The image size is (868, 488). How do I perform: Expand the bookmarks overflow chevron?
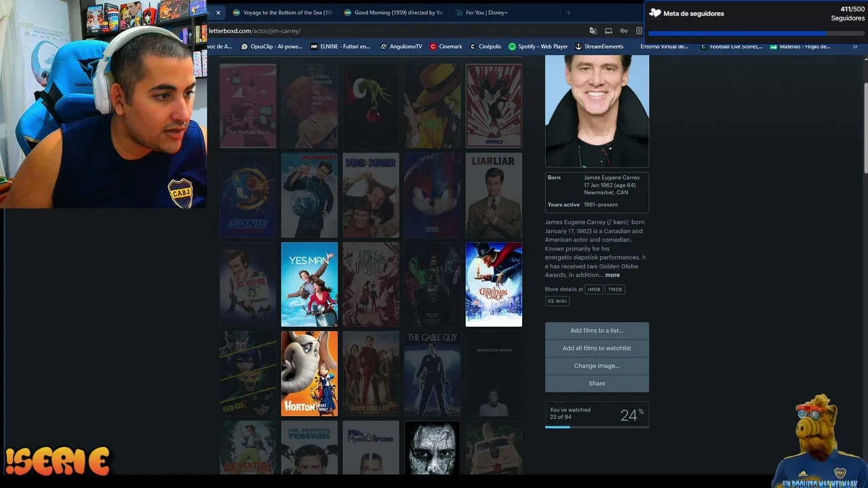[855, 47]
